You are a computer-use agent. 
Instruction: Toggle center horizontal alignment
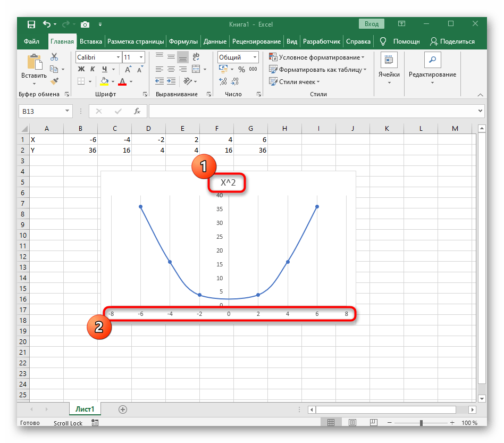click(171, 69)
